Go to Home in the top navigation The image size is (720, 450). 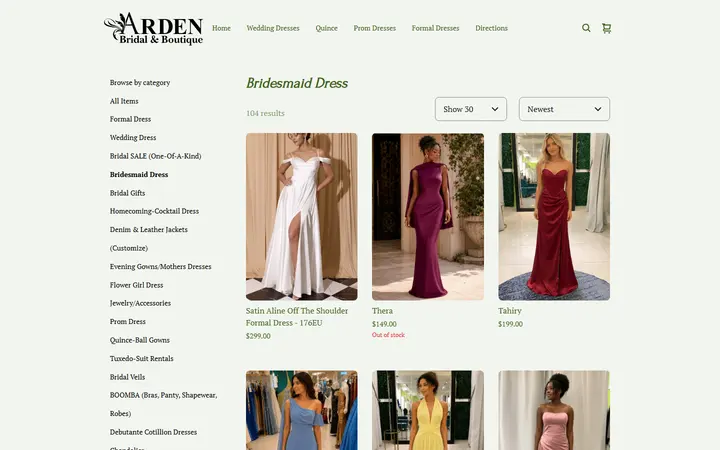(221, 28)
